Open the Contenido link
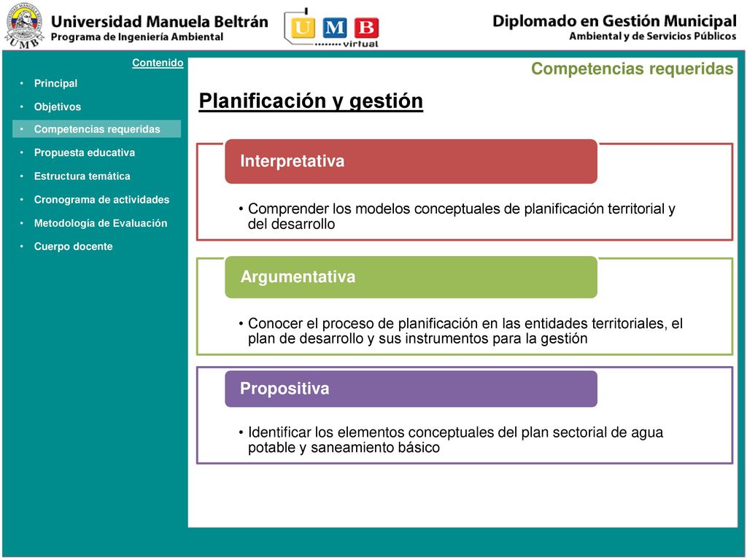Image resolution: width=747 pixels, height=560 pixels. [158, 63]
